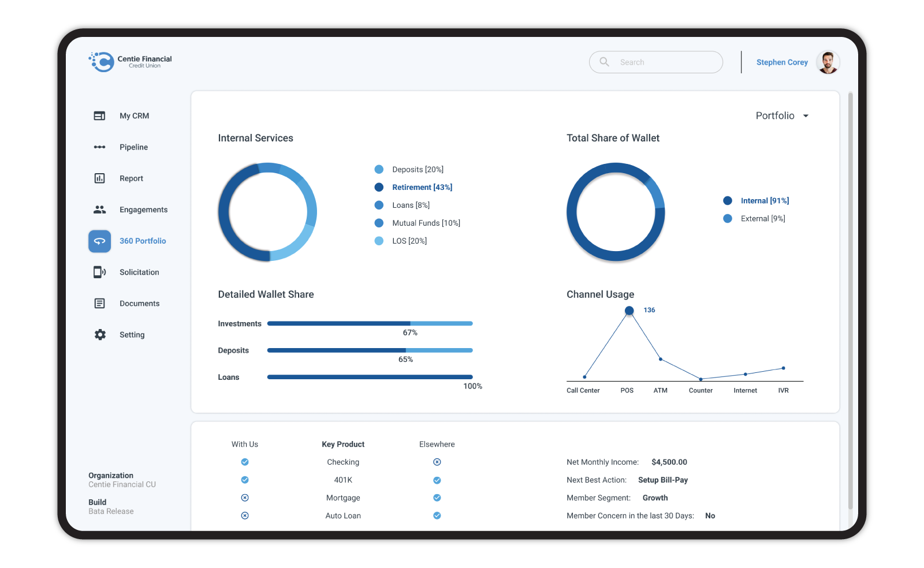924x568 pixels.
Task: Click the POS peak point marked 136
Action: (x=629, y=311)
